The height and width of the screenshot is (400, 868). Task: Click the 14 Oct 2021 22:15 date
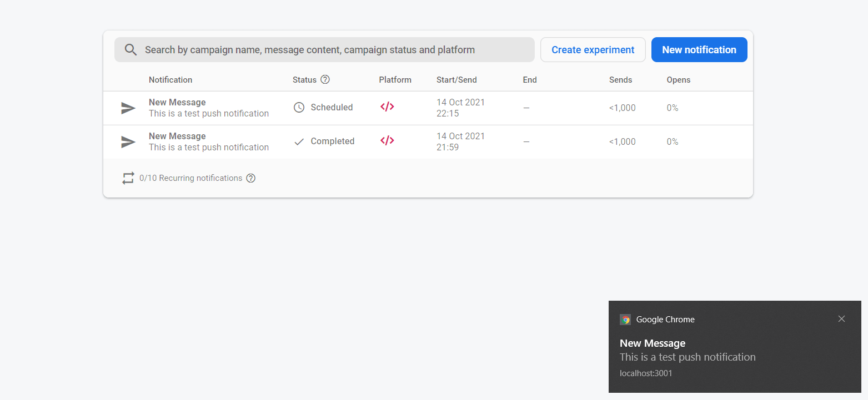pyautogui.click(x=460, y=108)
